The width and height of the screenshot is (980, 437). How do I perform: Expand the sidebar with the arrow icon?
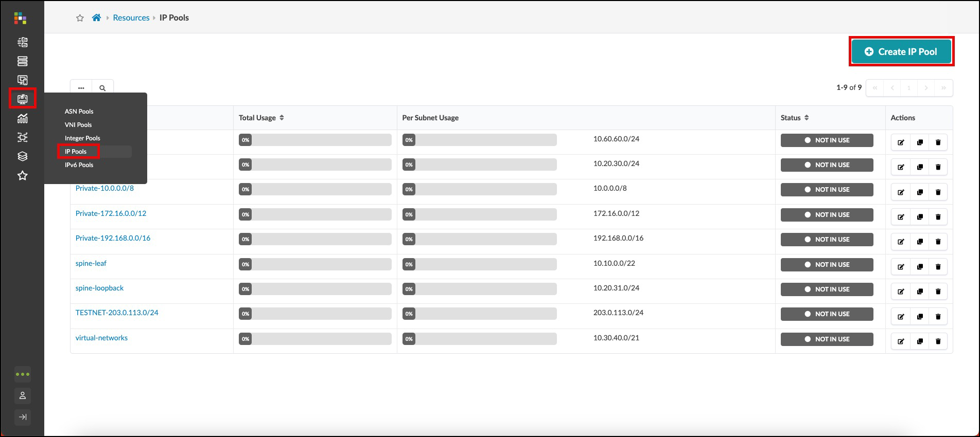[x=23, y=417]
